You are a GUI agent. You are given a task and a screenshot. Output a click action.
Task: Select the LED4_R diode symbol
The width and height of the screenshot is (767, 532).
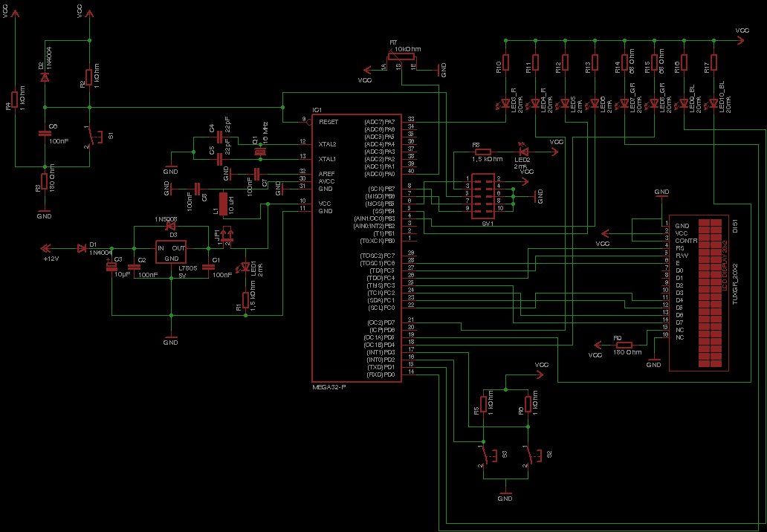click(x=534, y=104)
